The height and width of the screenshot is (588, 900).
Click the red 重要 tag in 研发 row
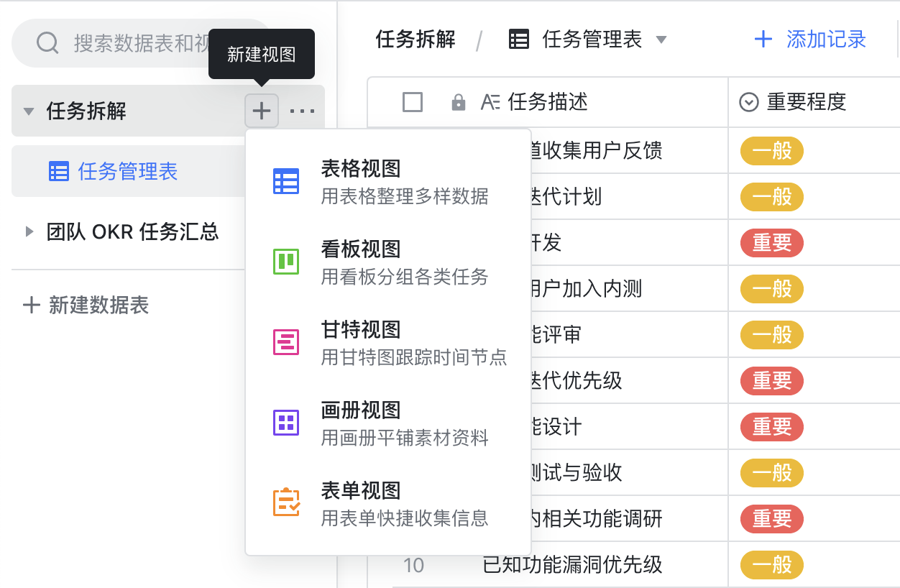(x=771, y=243)
